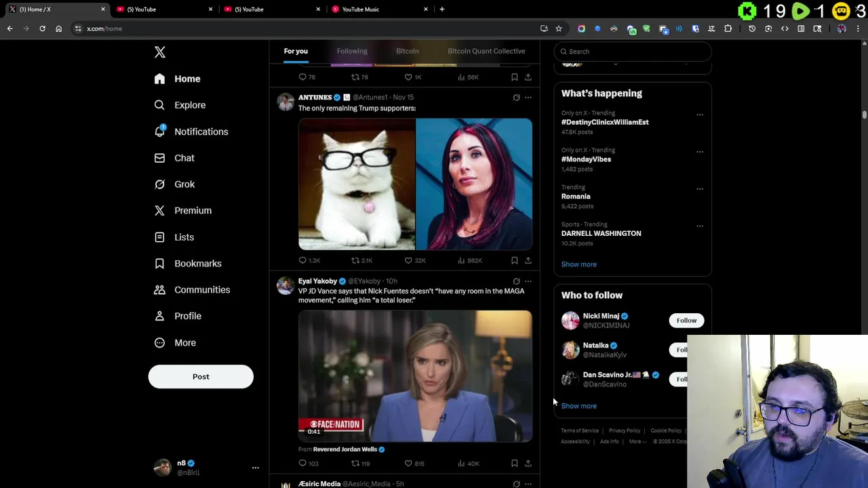The height and width of the screenshot is (488, 868).
Task: Open a new browser tab
Action: [x=442, y=9]
